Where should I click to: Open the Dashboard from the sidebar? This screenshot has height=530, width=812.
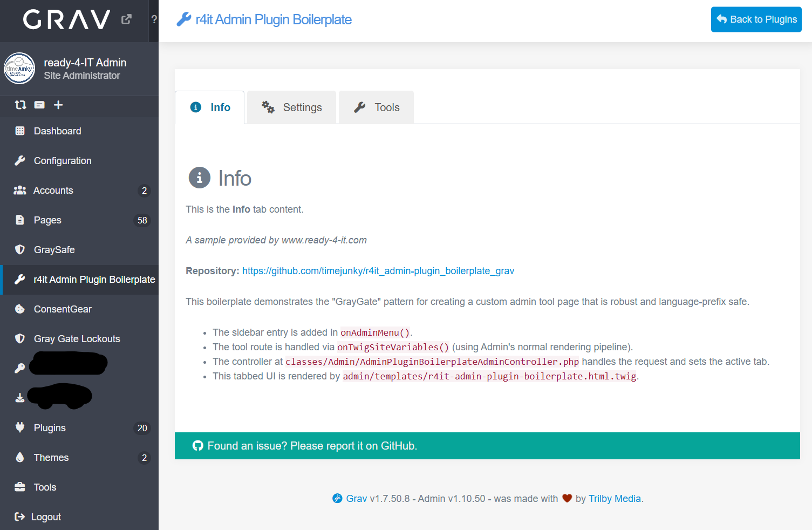tap(57, 131)
